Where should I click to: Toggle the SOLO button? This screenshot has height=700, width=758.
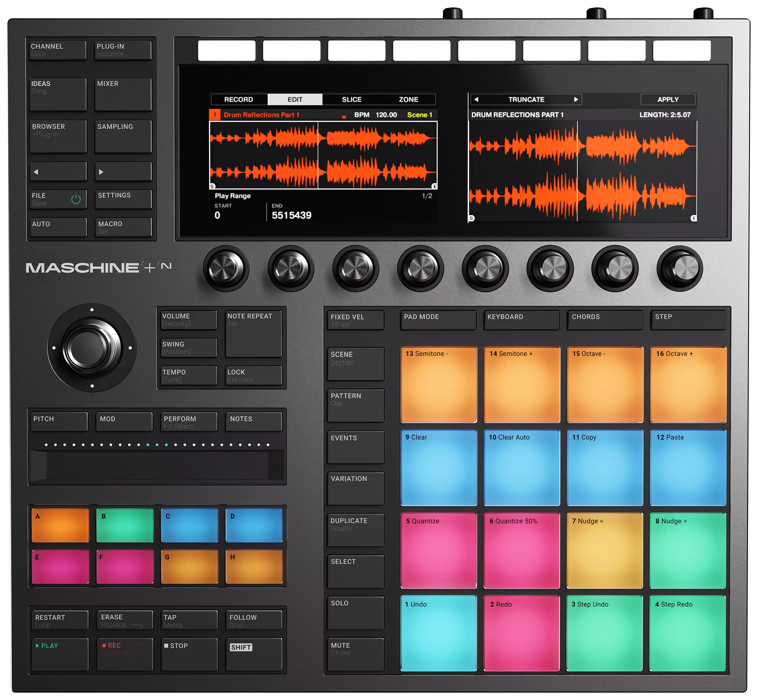(x=355, y=612)
